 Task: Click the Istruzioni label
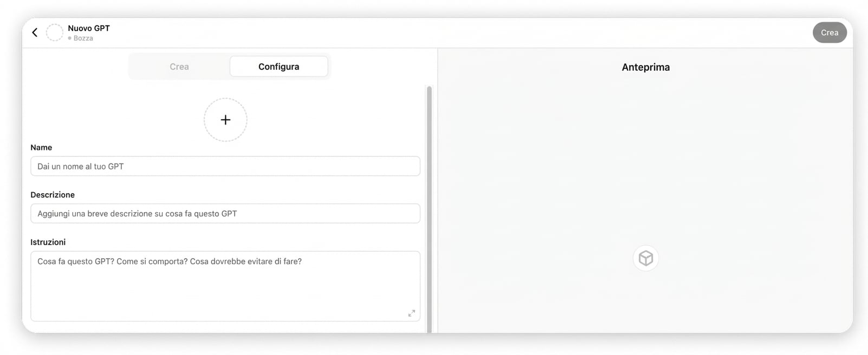pyautogui.click(x=48, y=242)
